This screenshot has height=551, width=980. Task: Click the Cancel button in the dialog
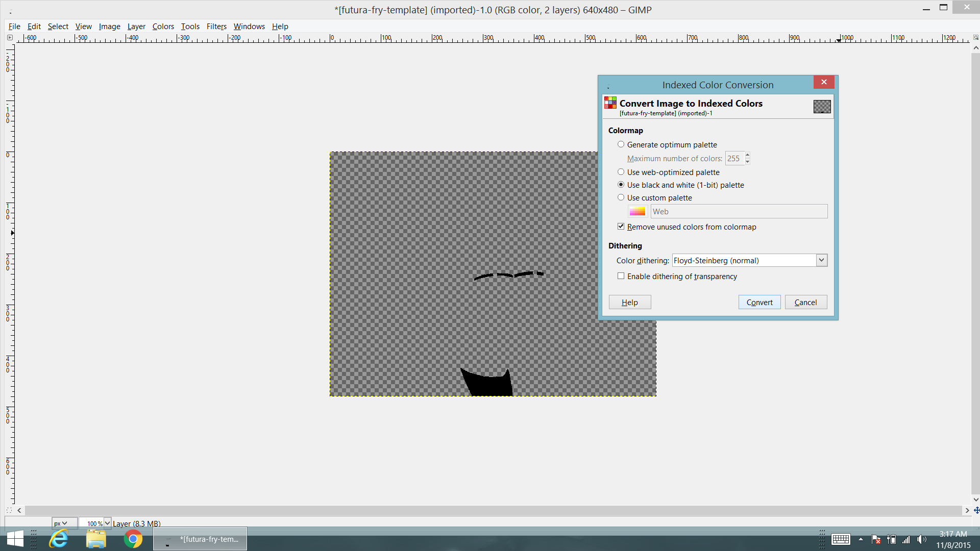click(806, 302)
